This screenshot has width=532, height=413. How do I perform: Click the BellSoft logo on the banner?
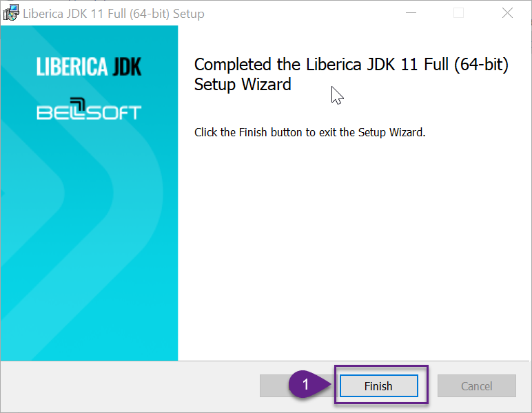(x=89, y=109)
